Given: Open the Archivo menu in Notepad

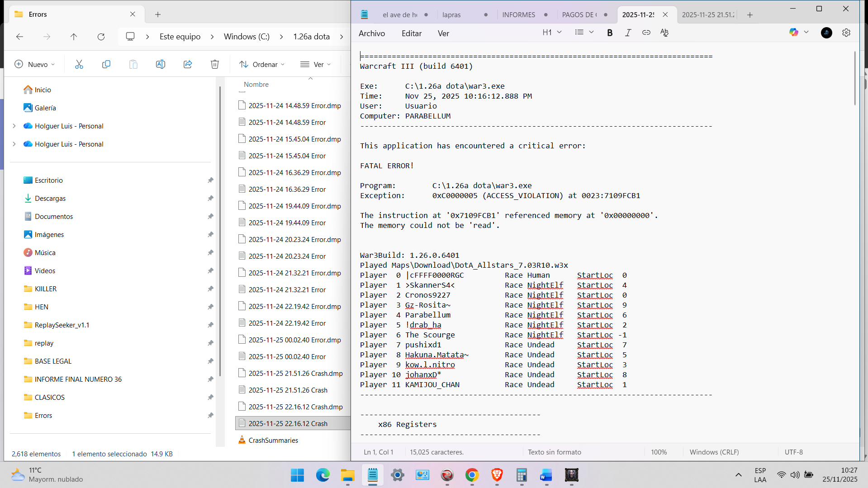Looking at the screenshot, I should (x=372, y=33).
